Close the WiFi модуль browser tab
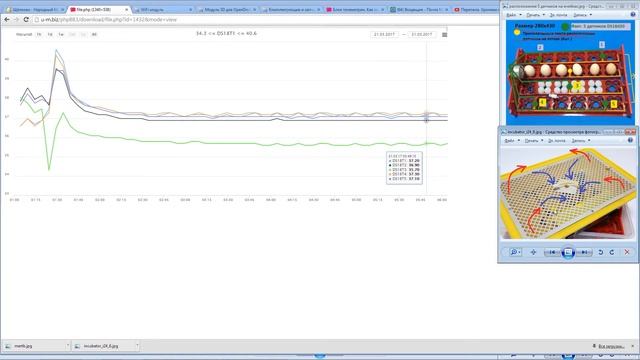The height and width of the screenshot is (360, 640). pos(190,9)
